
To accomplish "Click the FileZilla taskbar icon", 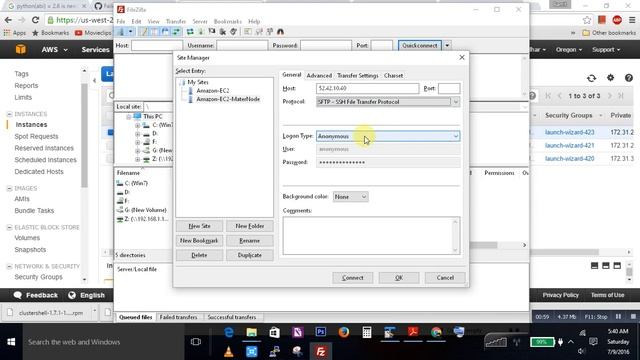I will click(x=321, y=351).
